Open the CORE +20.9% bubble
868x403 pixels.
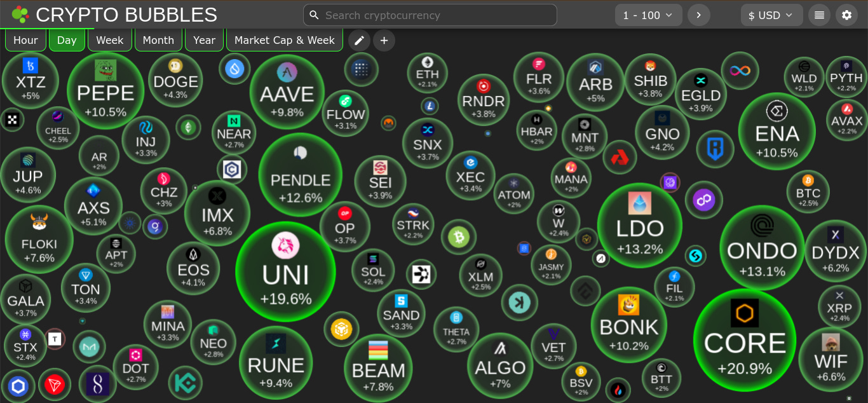coord(745,340)
